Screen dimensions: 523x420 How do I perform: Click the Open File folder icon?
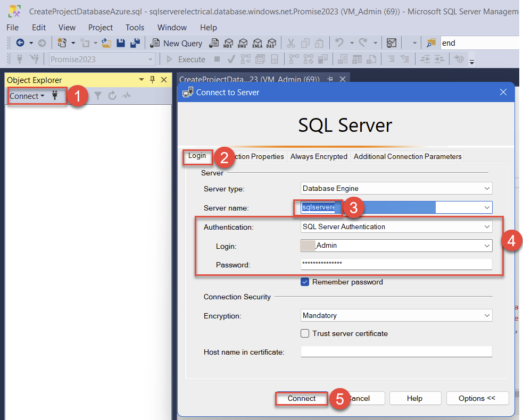106,43
